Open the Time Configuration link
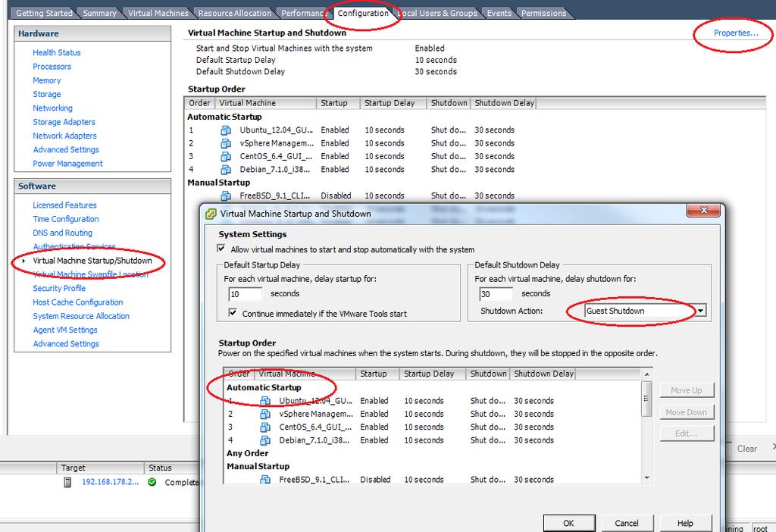This screenshot has height=532, width=776. [66, 219]
